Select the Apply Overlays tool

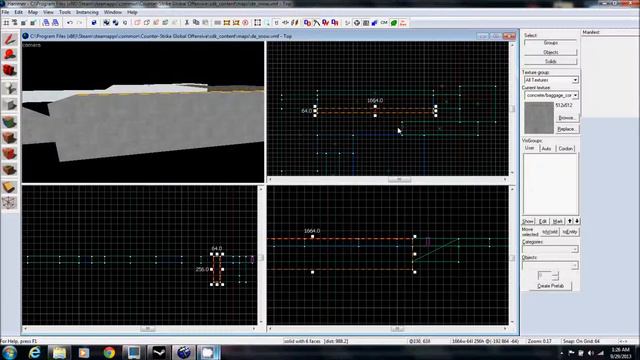pyautogui.click(x=10, y=170)
